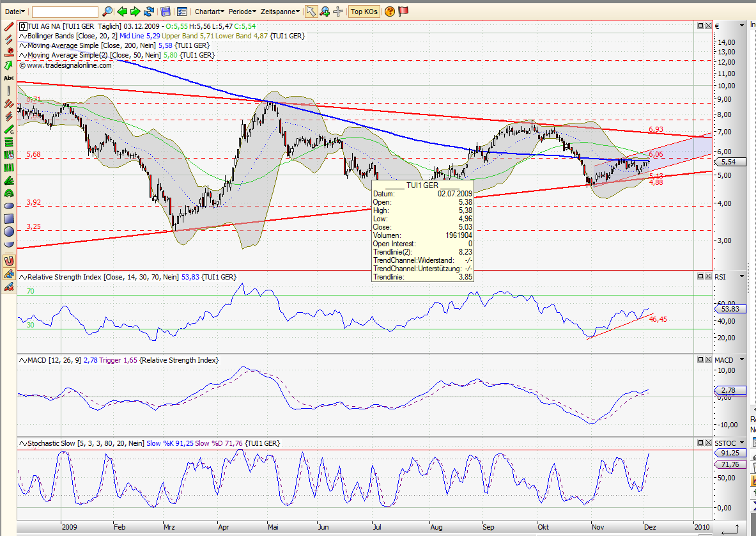This screenshot has width=756, height=536.
Task: Click the red flag icon
Action: tap(403, 11)
